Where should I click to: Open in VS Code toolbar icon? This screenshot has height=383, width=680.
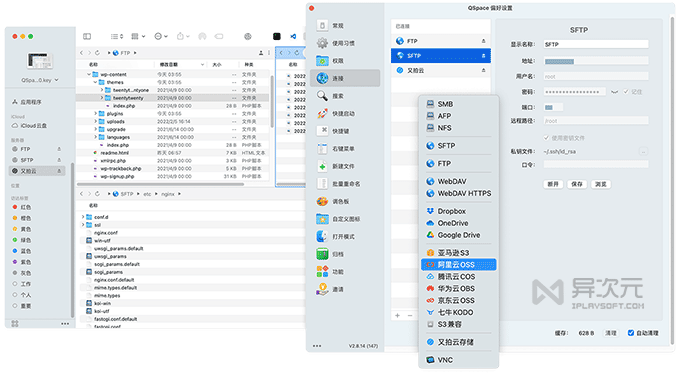pos(293,36)
